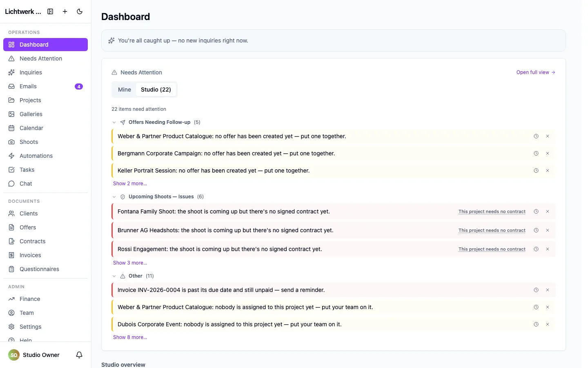This screenshot has width=588, height=368.
Task: Snooze the Weber & Partner unassigned project alert
Action: click(536, 307)
